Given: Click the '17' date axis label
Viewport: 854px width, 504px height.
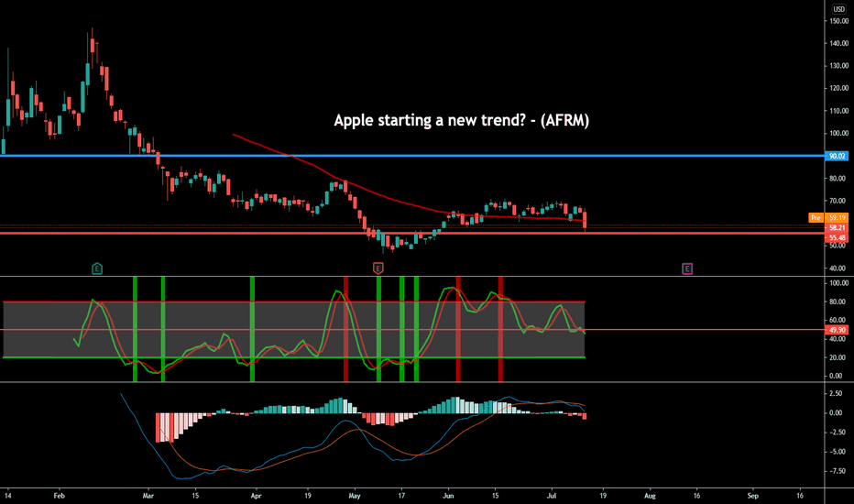Looking at the screenshot, I should tap(401, 496).
